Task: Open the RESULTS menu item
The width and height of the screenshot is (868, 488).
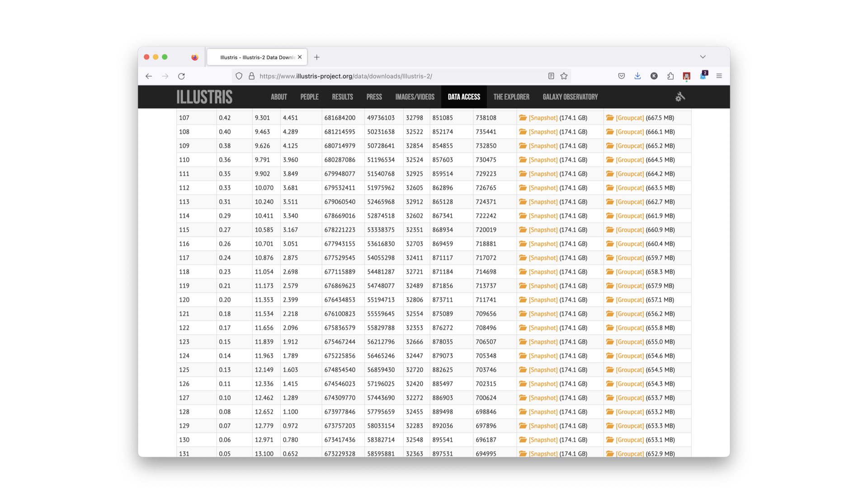Action: coord(342,97)
